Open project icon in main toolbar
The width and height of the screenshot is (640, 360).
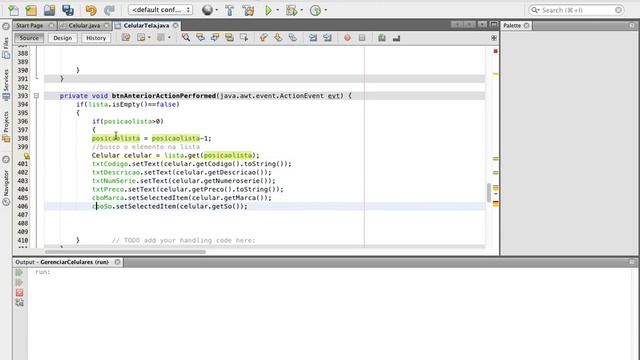pos(49,10)
